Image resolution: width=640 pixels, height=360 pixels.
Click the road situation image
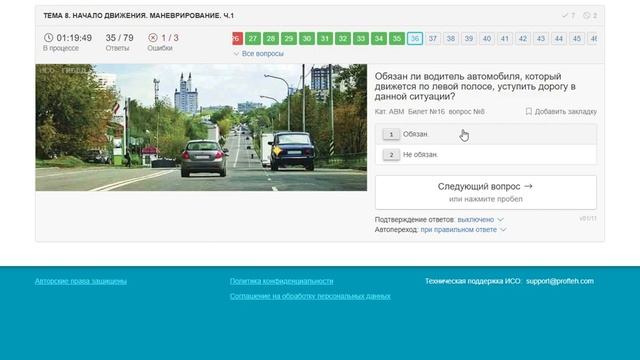point(201,127)
